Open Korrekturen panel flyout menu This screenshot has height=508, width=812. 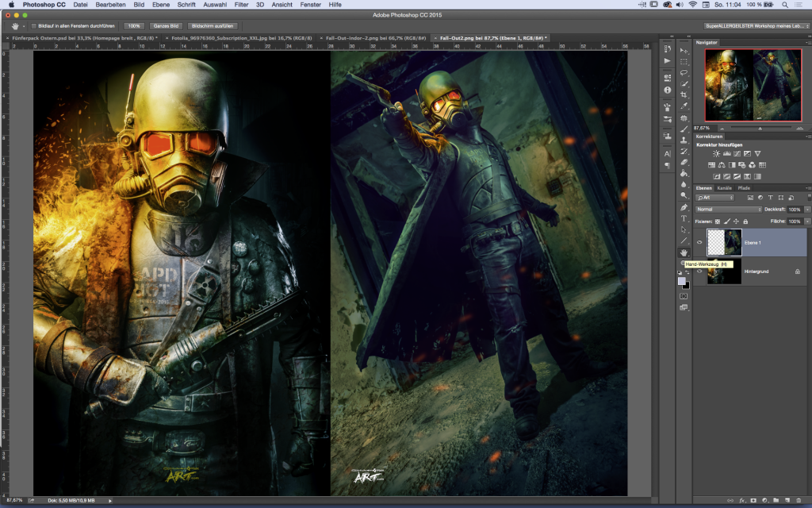(808, 137)
